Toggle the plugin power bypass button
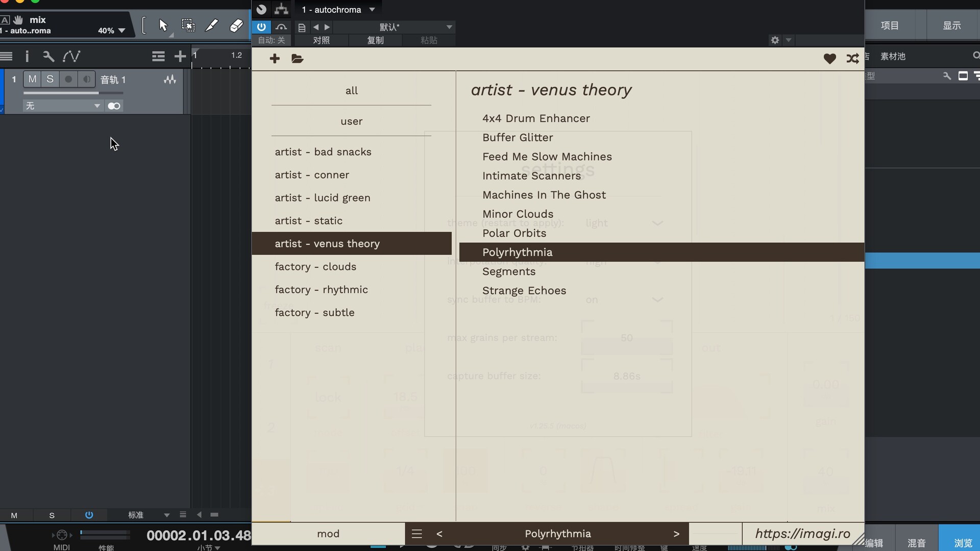980x551 pixels. (x=261, y=27)
